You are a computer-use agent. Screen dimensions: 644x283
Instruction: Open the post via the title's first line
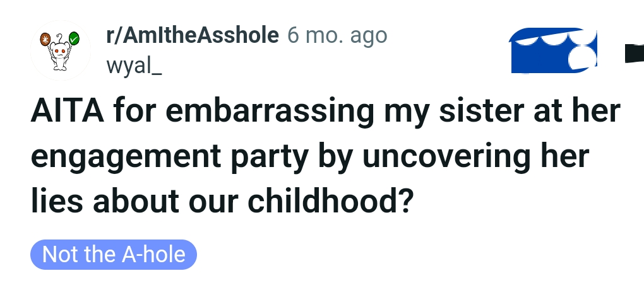click(x=326, y=113)
